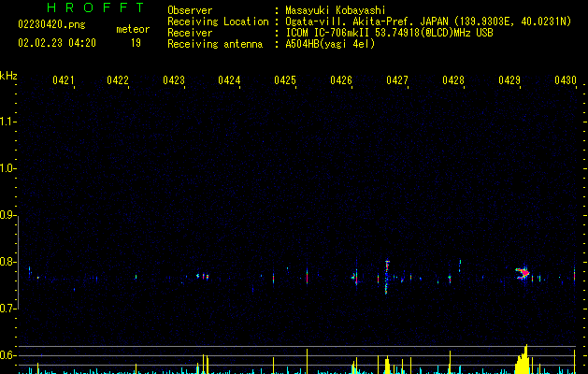This screenshot has height=374, width=588.
Task: Click the Observer label
Action: pyautogui.click(x=190, y=10)
